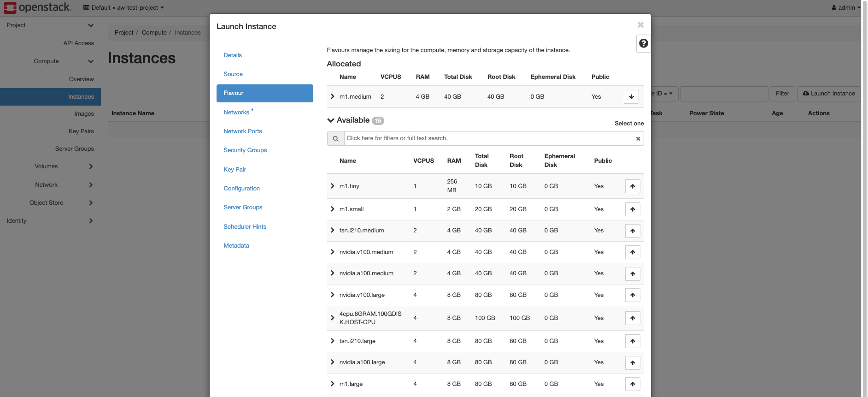The height and width of the screenshot is (397, 868).
Task: Allocate 4cpu.8GRAM.100GDISK.HOST-CPU with up arrow
Action: click(633, 318)
